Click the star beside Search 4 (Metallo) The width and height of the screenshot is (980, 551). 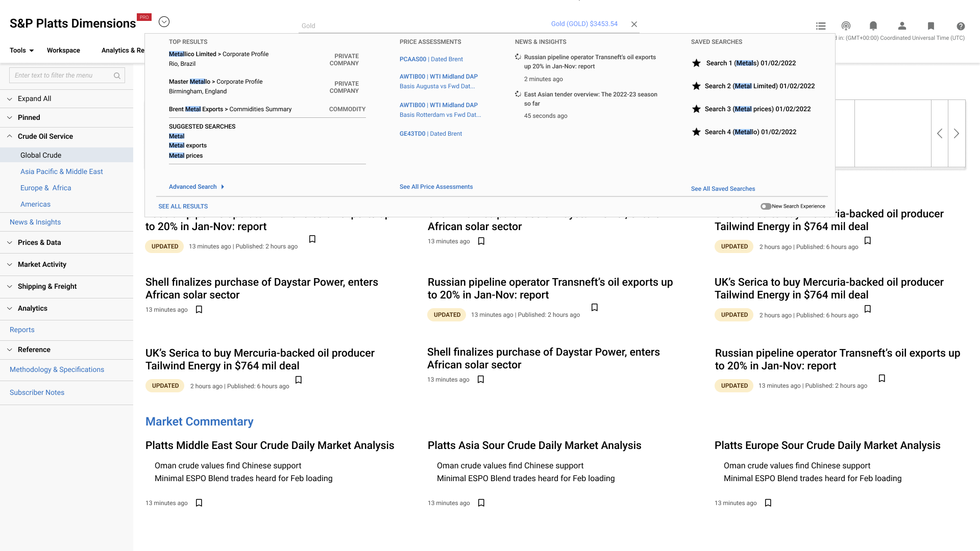click(696, 132)
